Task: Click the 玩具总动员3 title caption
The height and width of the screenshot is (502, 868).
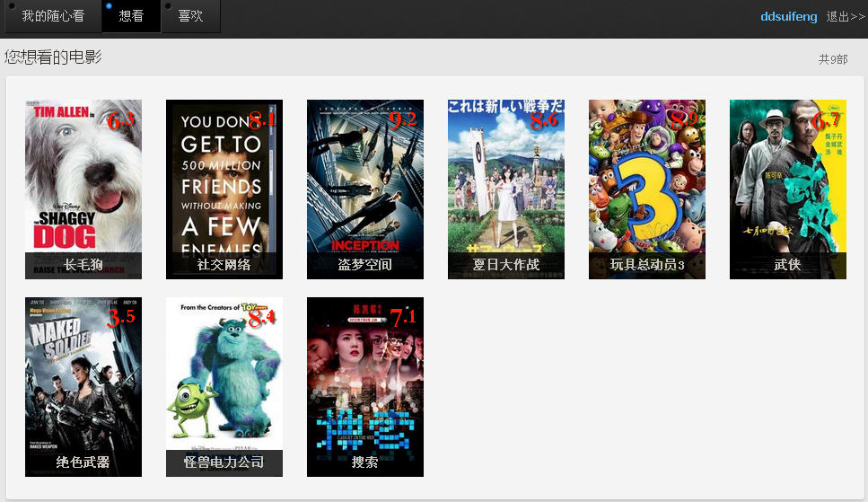Action: click(x=647, y=265)
